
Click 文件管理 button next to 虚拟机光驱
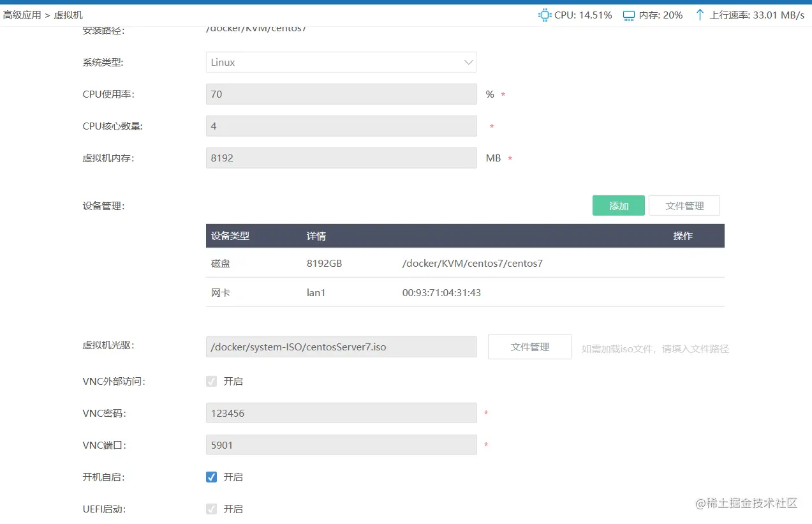pos(530,347)
